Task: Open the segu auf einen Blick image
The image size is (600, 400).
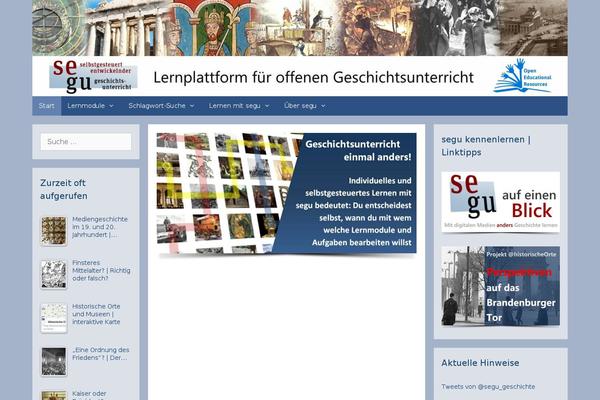Action: [x=501, y=202]
